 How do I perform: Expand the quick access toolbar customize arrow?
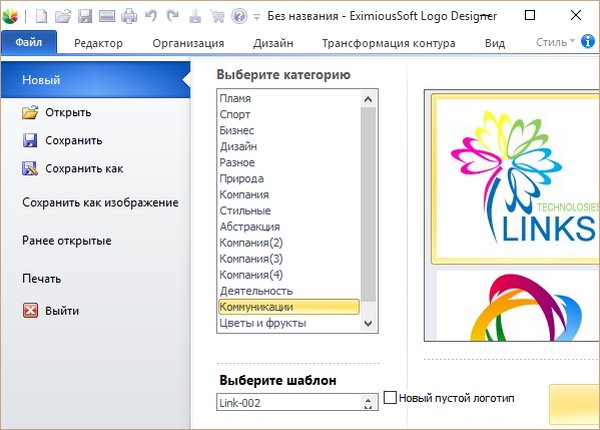coord(257,17)
